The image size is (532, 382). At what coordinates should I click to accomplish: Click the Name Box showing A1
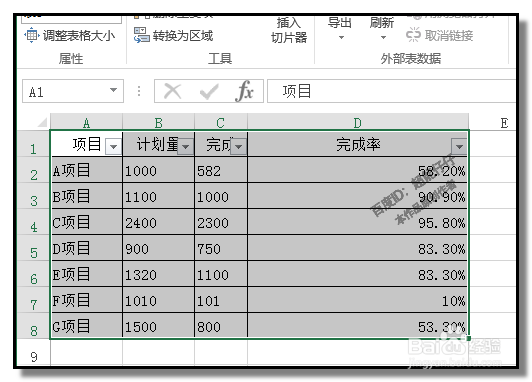coord(73,91)
